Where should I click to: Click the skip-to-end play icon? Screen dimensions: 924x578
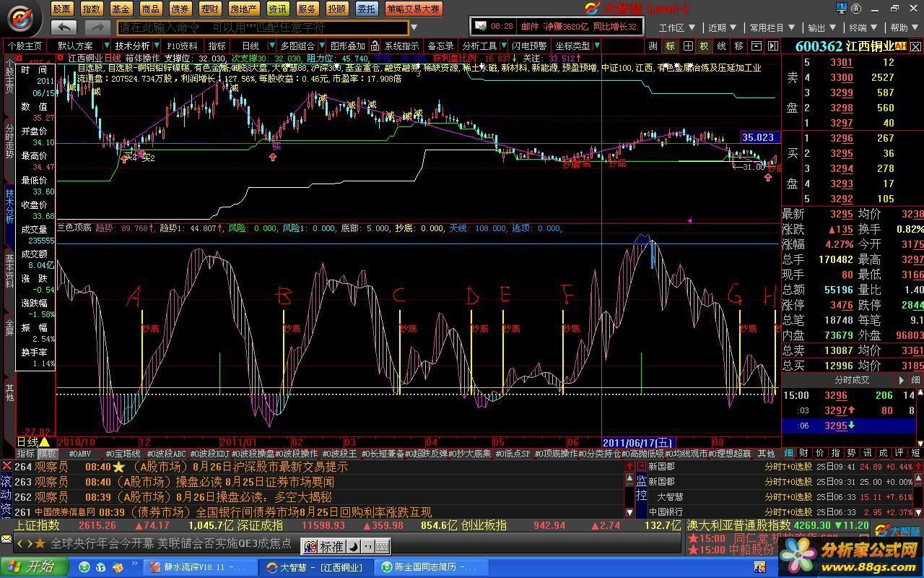point(772,46)
